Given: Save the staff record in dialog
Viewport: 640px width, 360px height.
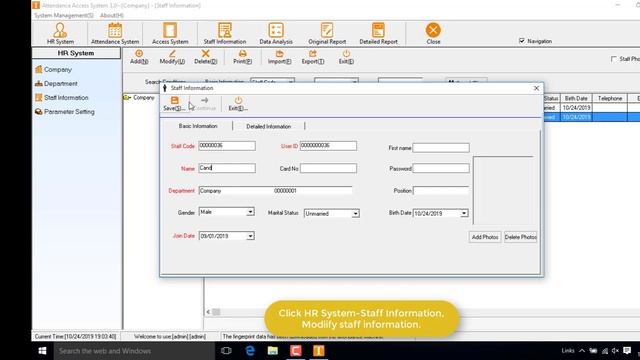Looking at the screenshot, I should pyautogui.click(x=174, y=104).
